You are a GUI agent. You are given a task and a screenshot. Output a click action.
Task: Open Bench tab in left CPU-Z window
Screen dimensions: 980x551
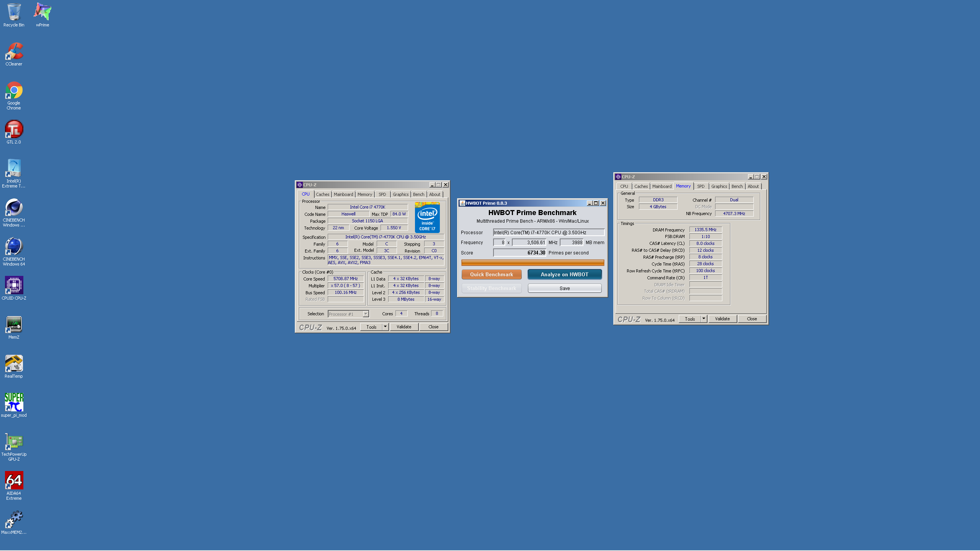(x=419, y=194)
